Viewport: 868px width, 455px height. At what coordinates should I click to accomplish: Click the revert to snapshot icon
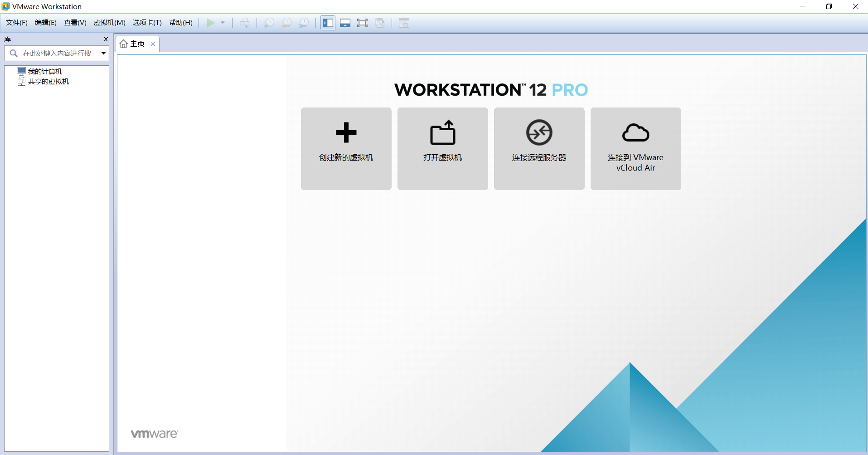coord(286,23)
